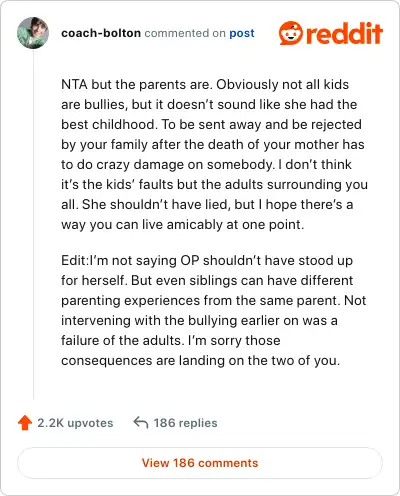Click the Reddit Snoo mascot icon
Screen dimensions: 400x496
point(291,33)
